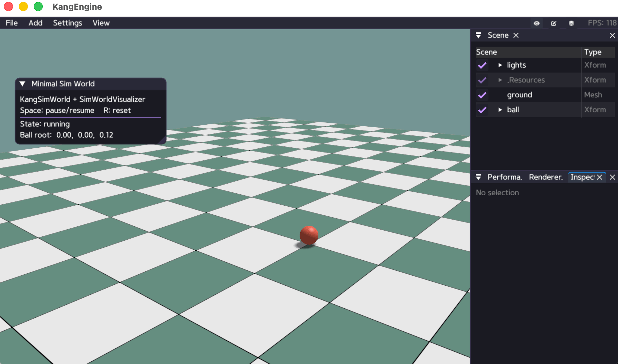Click the 'No selection' text in Inspector
The width and height of the screenshot is (618, 364).
(x=497, y=193)
